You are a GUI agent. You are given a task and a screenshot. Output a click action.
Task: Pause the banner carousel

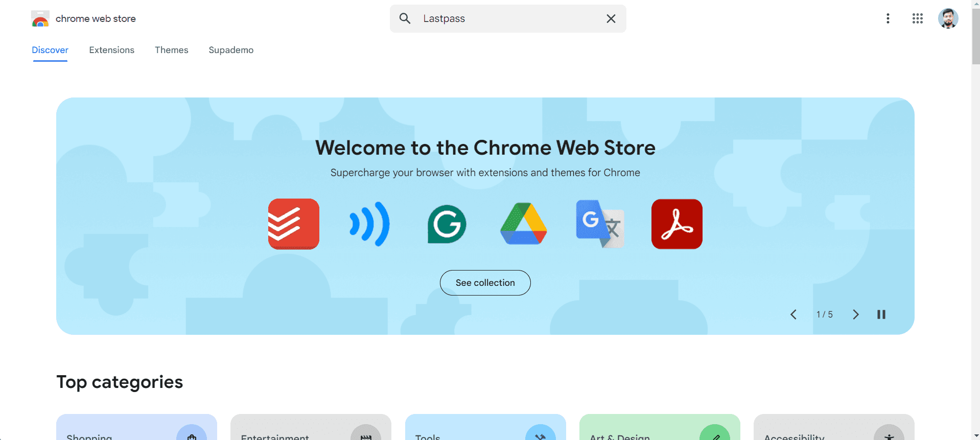pyautogui.click(x=881, y=314)
